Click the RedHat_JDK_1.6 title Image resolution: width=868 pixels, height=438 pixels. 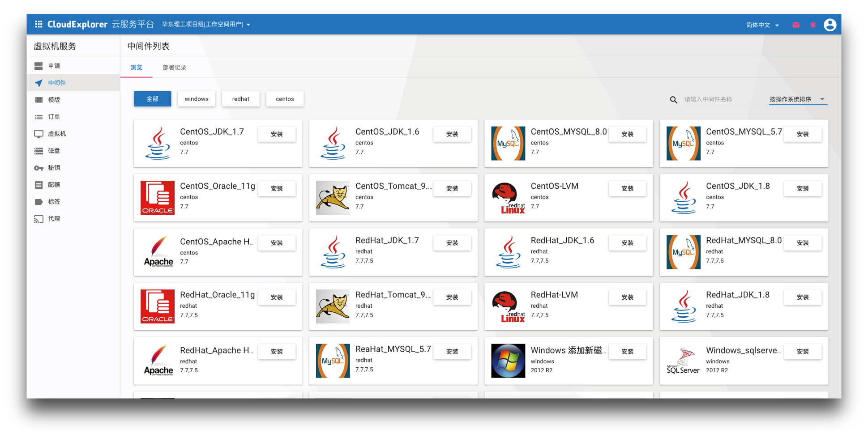(562, 240)
